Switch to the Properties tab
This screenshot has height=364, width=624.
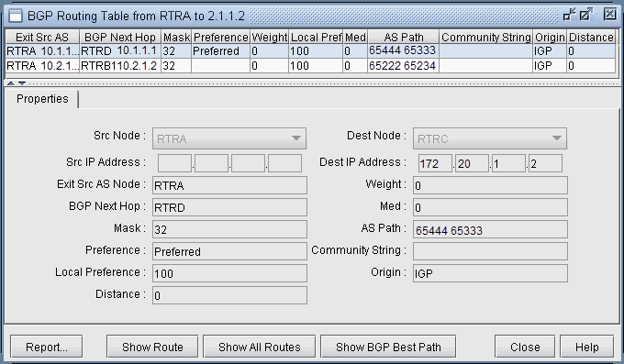click(x=42, y=99)
